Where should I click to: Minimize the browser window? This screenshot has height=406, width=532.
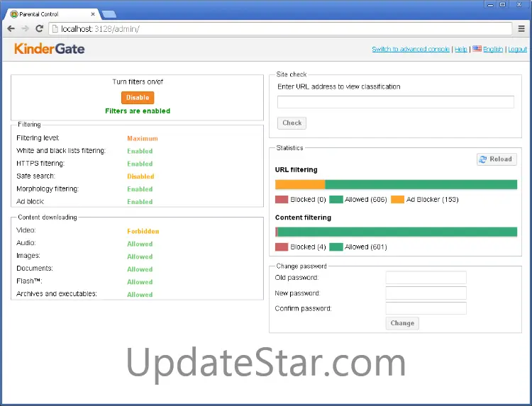coord(490,5)
